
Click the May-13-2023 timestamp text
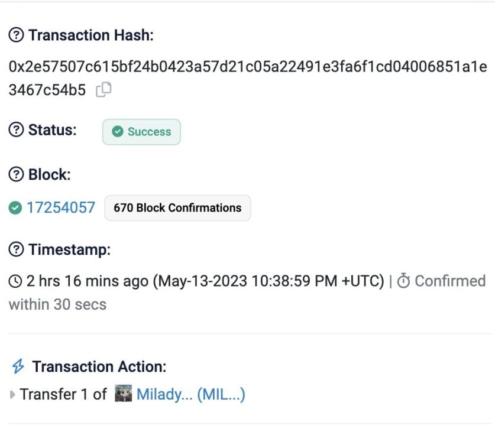tap(269, 281)
